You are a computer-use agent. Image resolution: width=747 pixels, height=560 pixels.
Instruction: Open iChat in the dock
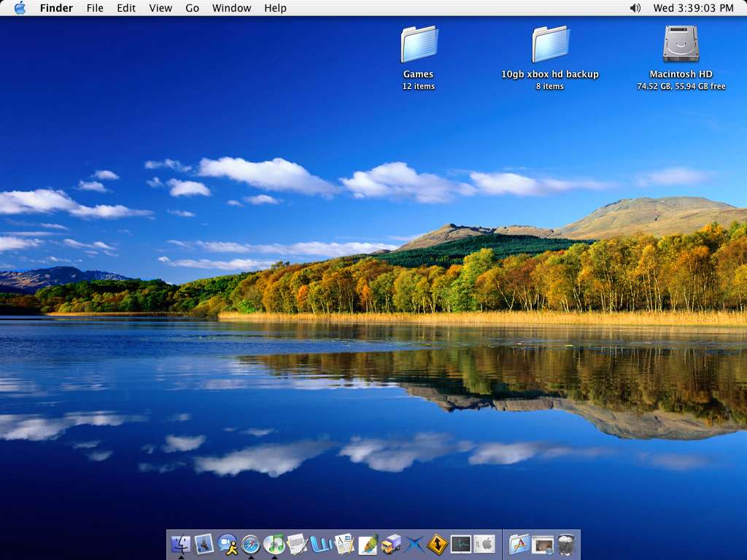click(228, 544)
